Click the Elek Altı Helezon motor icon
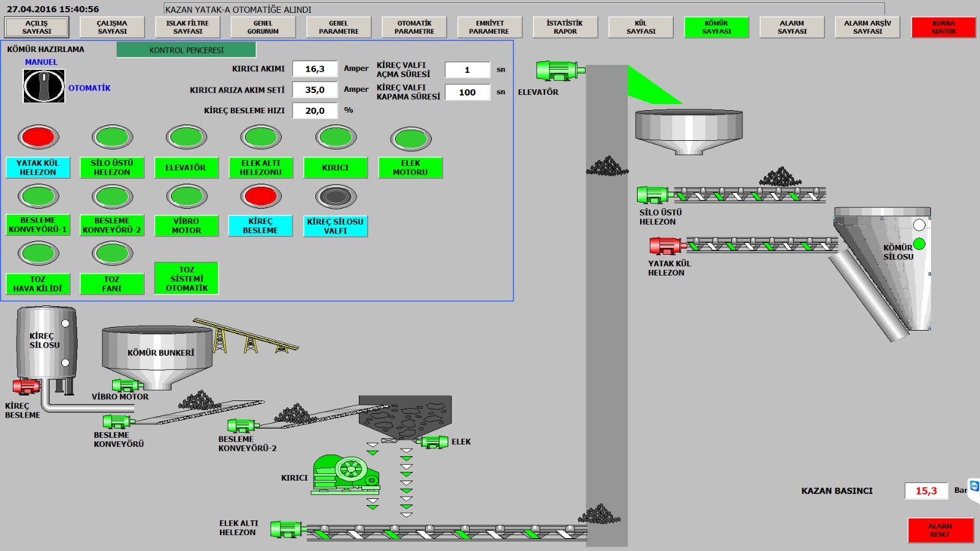Image resolution: width=980 pixels, height=551 pixels. tap(287, 529)
